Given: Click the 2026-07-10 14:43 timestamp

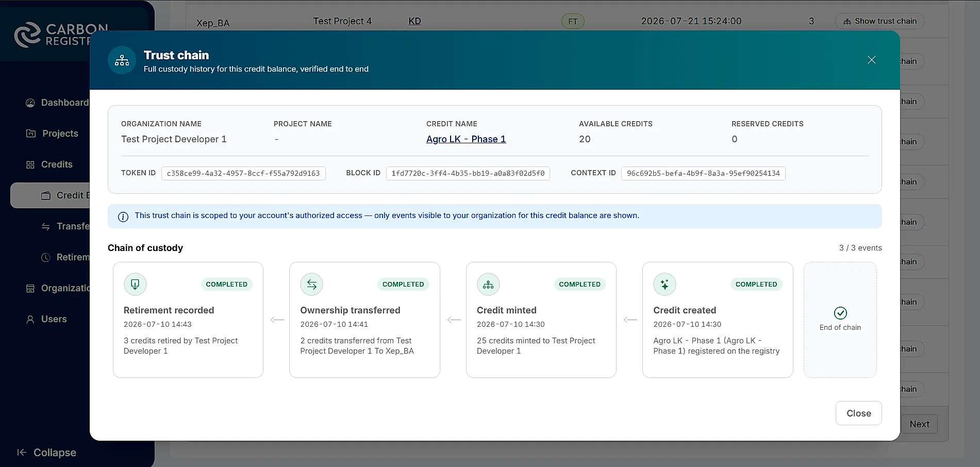Looking at the screenshot, I should (x=158, y=324).
